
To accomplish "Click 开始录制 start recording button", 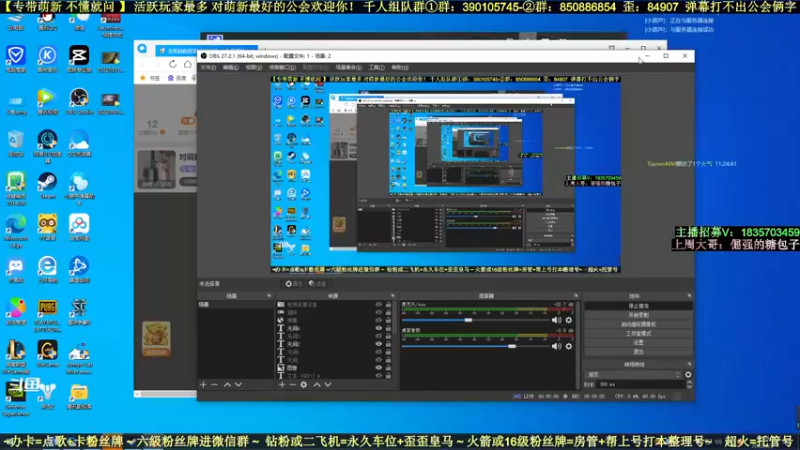I will point(638,315).
